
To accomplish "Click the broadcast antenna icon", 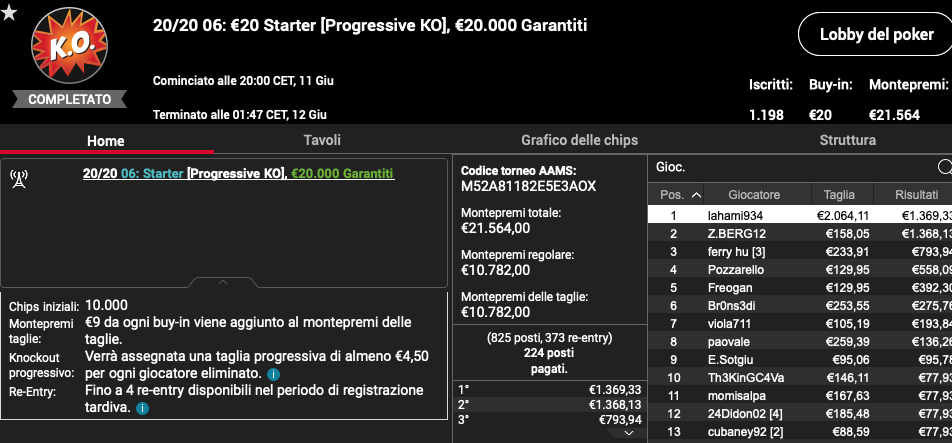I will pyautogui.click(x=19, y=180).
